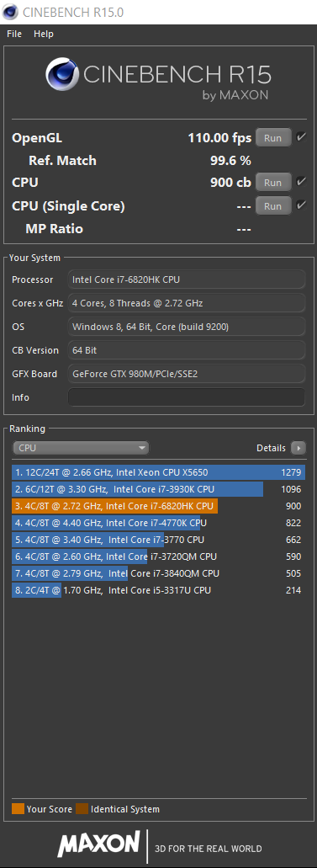
Task: Click the 1279 score value
Action: (291, 472)
